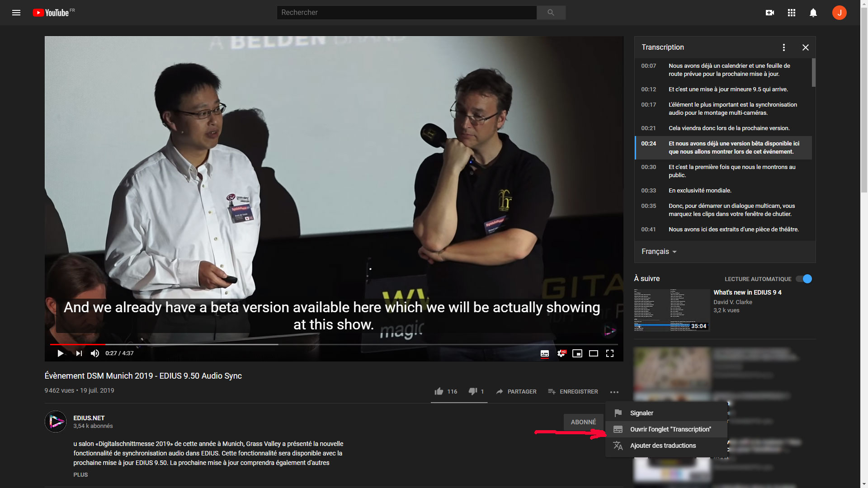Open the account avatar menu

[x=839, y=13]
